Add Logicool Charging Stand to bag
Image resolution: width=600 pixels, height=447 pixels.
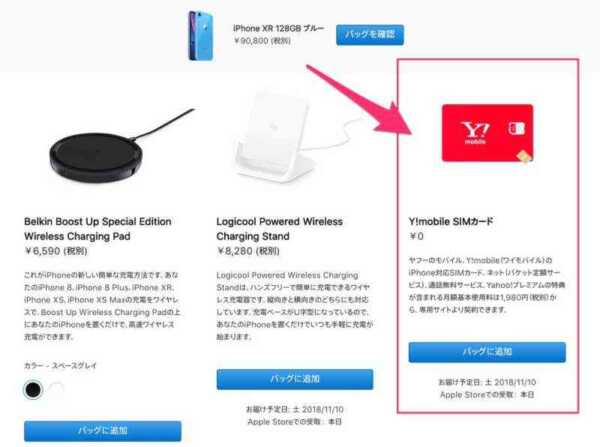click(295, 379)
